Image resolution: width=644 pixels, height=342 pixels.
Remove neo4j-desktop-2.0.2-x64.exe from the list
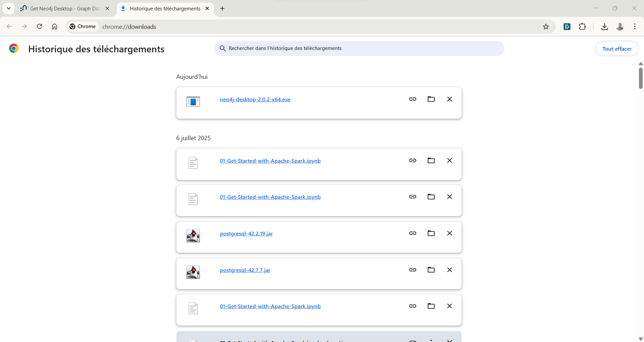(449, 99)
